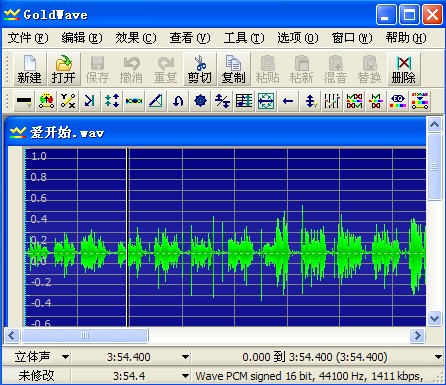Viewport: 446px width, 385px height.
Task: Open the 3:54.400 length dropdown arrow
Action: pyautogui.click(x=185, y=357)
